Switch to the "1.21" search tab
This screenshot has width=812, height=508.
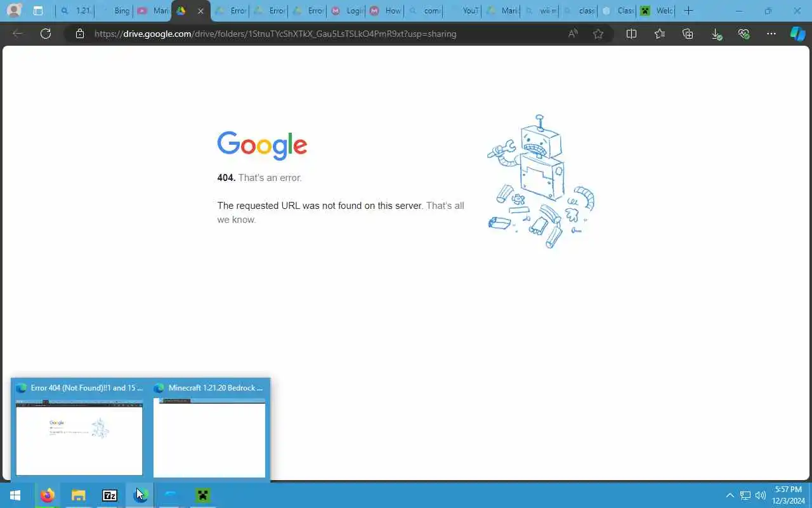click(x=75, y=11)
